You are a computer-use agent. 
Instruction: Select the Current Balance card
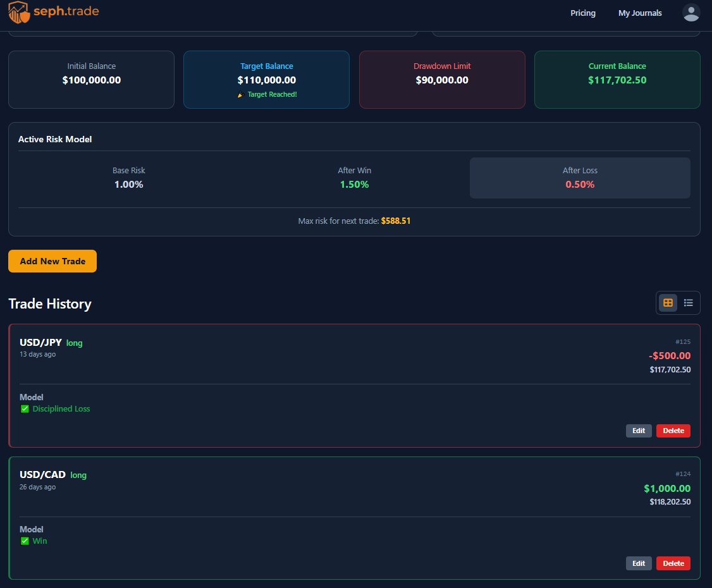(617, 80)
